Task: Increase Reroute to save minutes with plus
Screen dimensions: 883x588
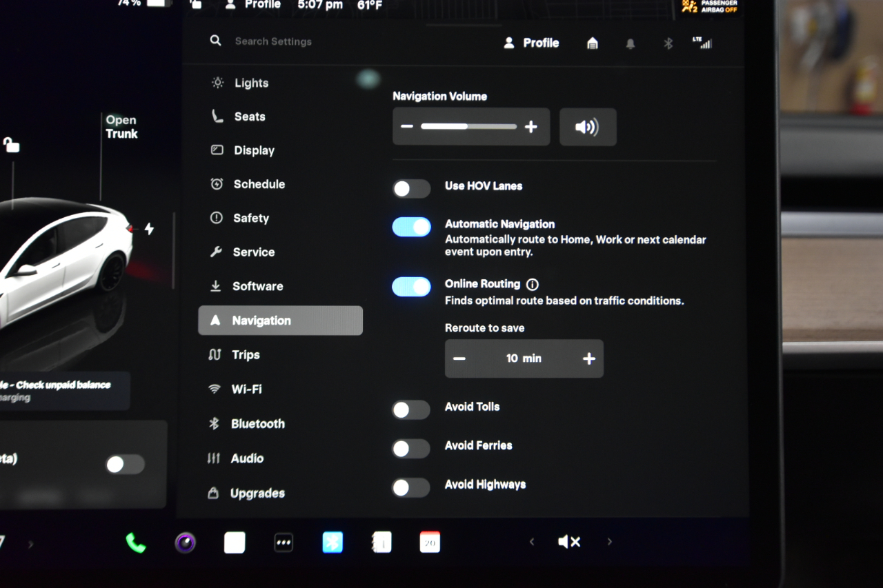Action: point(589,358)
